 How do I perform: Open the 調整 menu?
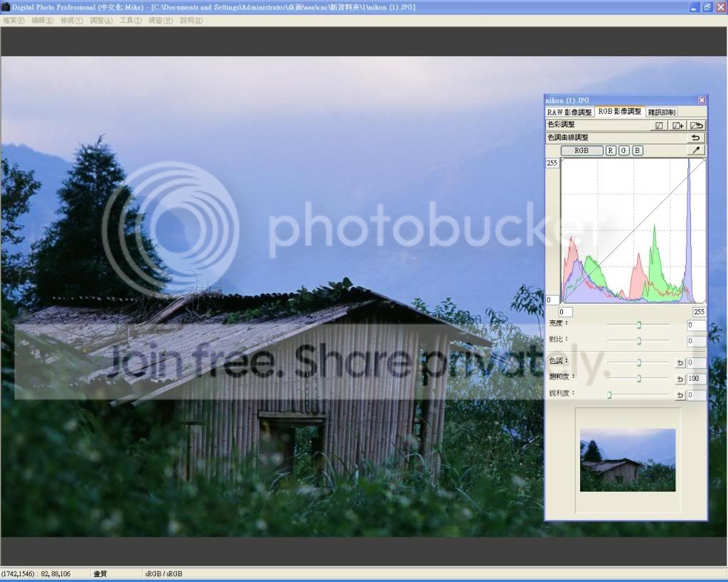101,21
